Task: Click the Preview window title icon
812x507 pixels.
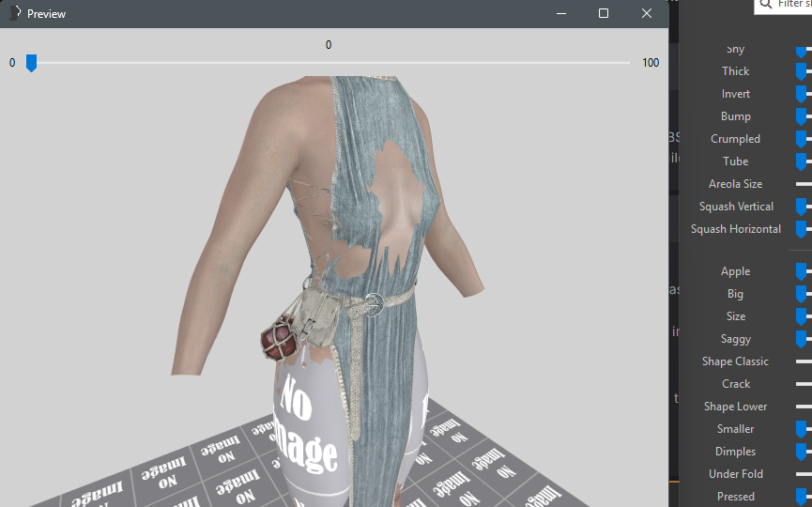Action: pos(16,13)
